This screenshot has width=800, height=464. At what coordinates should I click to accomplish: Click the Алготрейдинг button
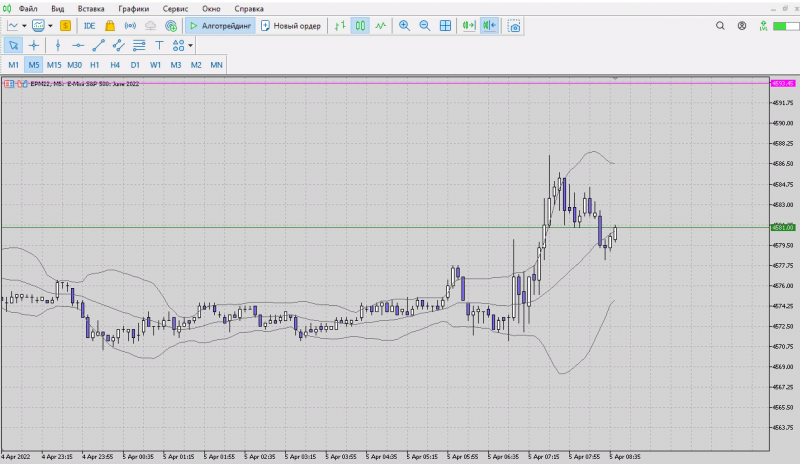(220, 26)
